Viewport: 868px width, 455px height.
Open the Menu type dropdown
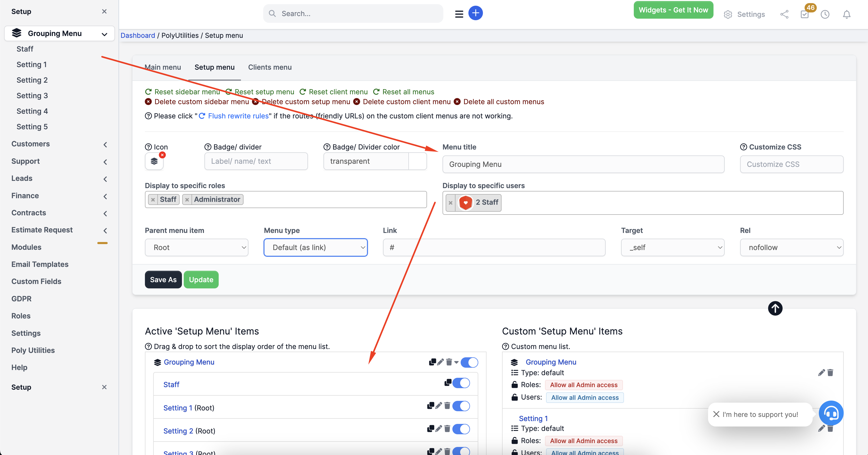(315, 247)
